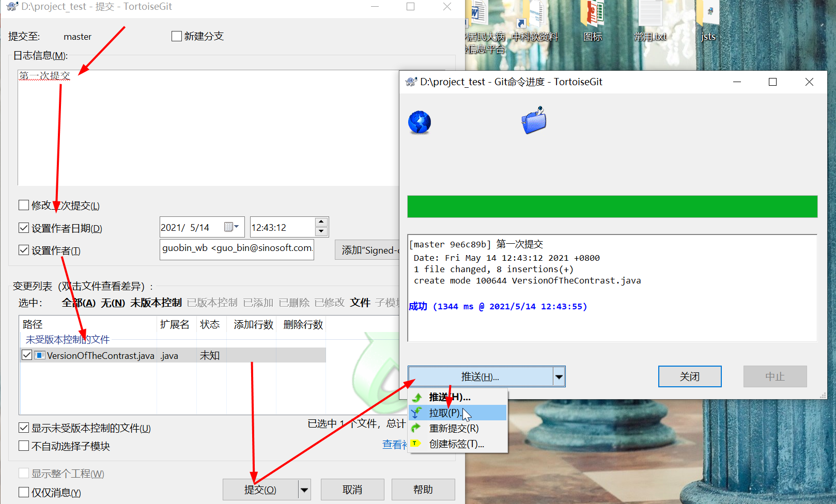Click pull icon beside 拉取(P)
836x504 pixels.
416,413
